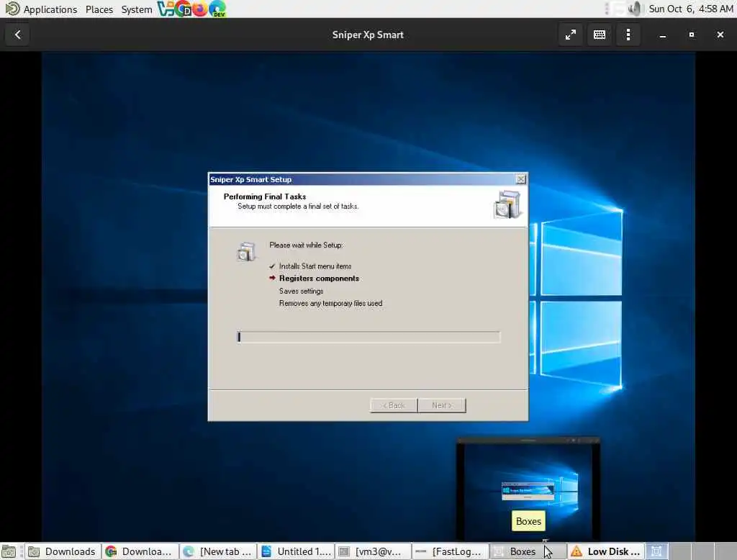737x560 pixels.
Task: Click the Boxes window preview thumbnail
Action: pyautogui.click(x=528, y=489)
